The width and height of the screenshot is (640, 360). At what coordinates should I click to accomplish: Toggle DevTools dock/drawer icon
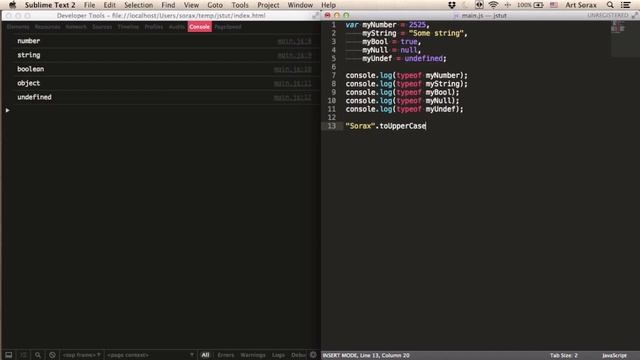click(9, 355)
